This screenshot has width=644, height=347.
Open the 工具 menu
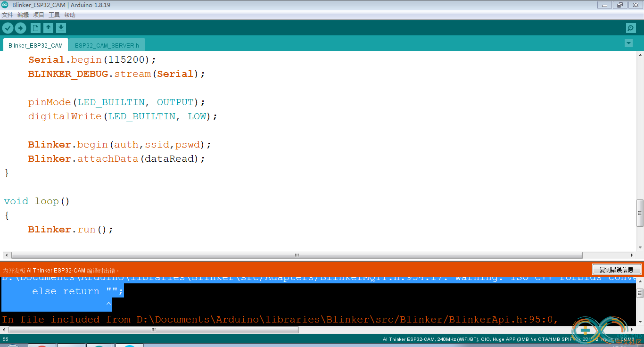click(x=54, y=15)
